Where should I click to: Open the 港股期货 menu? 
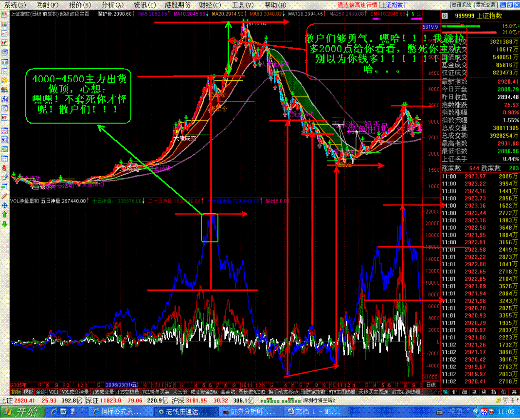click(x=178, y=5)
